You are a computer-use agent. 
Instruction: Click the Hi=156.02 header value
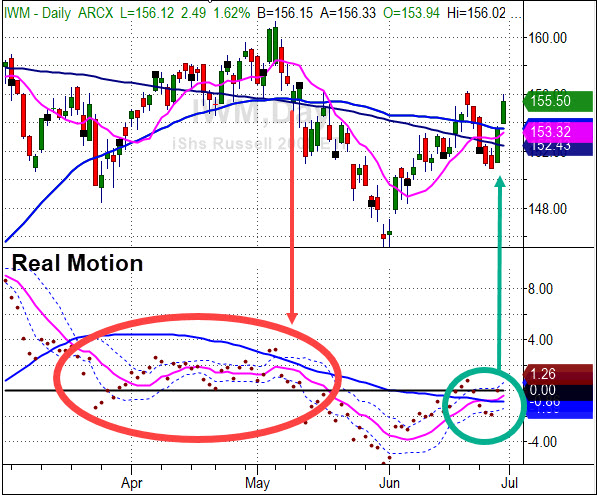[x=476, y=13]
